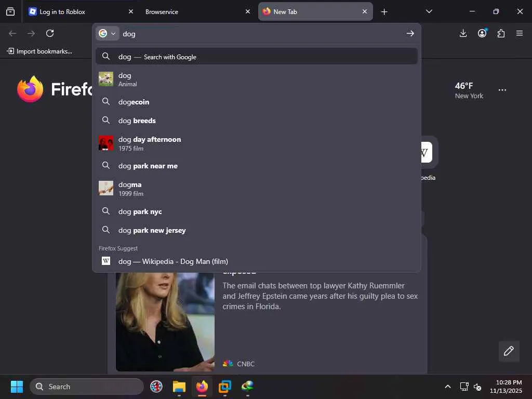Open the Extensions puzzle icon
The height and width of the screenshot is (399, 532).
tap(501, 33)
